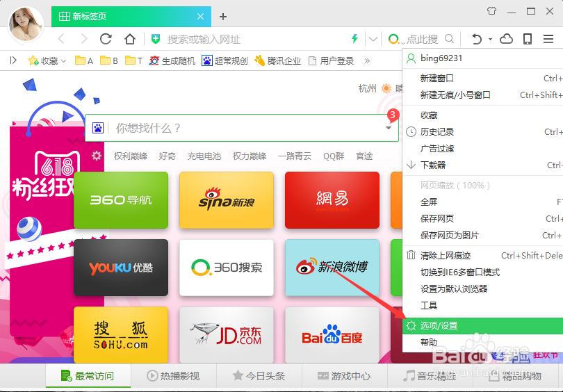Click the mobile phone icon in toolbar
Viewport: 563px width, 392px height.
click(528, 39)
